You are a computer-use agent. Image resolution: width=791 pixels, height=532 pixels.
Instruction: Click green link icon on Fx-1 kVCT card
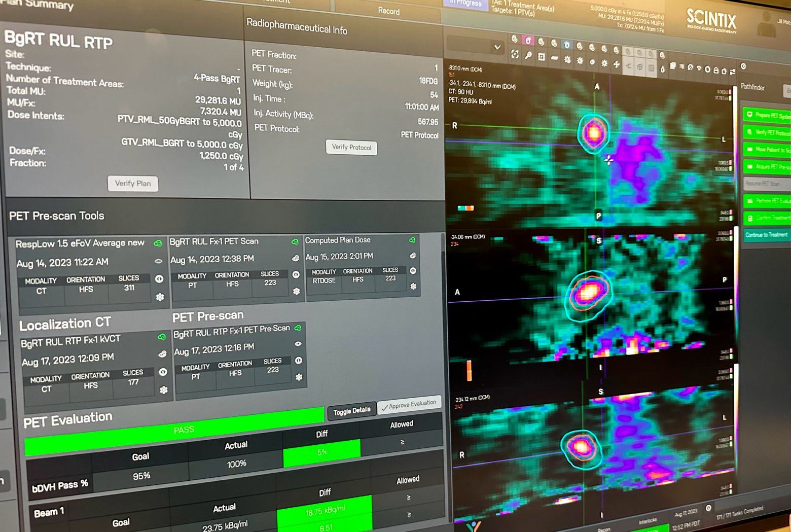162,336
